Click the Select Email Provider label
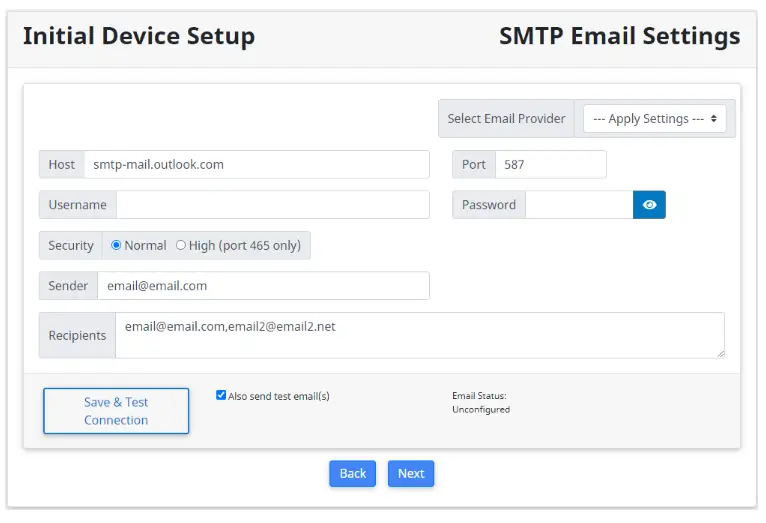 [506, 118]
